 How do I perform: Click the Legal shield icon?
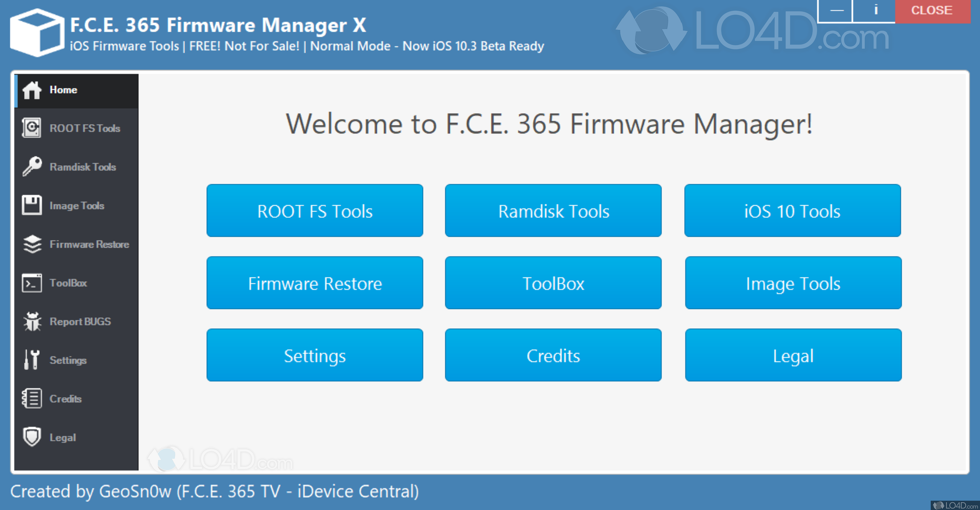(32, 437)
